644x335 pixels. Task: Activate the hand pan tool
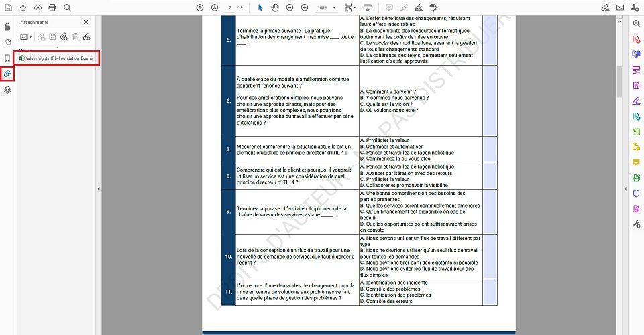point(275,7)
